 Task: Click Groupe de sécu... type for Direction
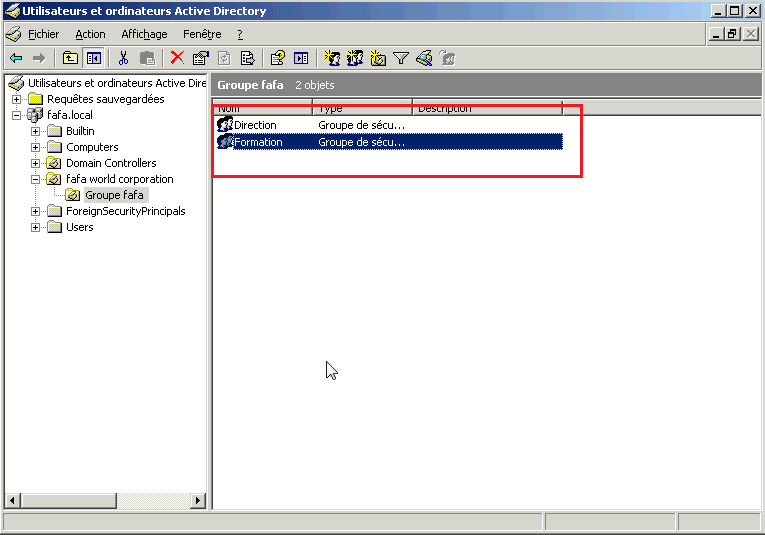point(362,125)
